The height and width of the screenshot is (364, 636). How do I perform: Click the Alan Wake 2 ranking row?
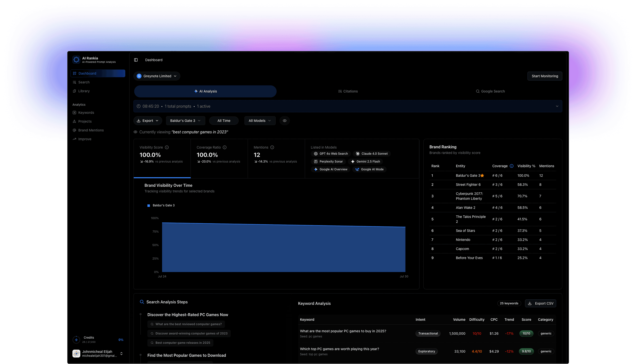tap(492, 207)
